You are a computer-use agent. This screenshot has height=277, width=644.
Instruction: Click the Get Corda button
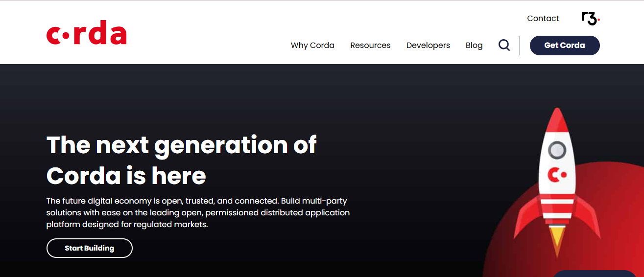tap(565, 45)
